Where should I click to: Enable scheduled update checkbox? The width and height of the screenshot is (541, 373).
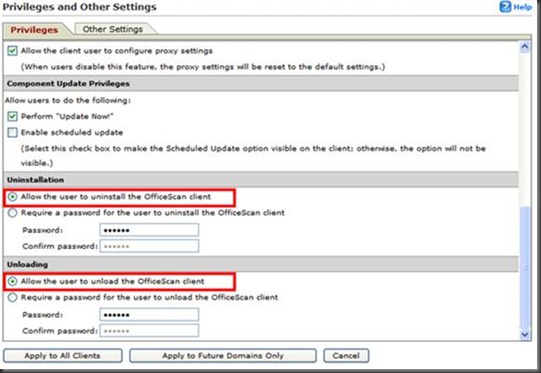(12, 132)
